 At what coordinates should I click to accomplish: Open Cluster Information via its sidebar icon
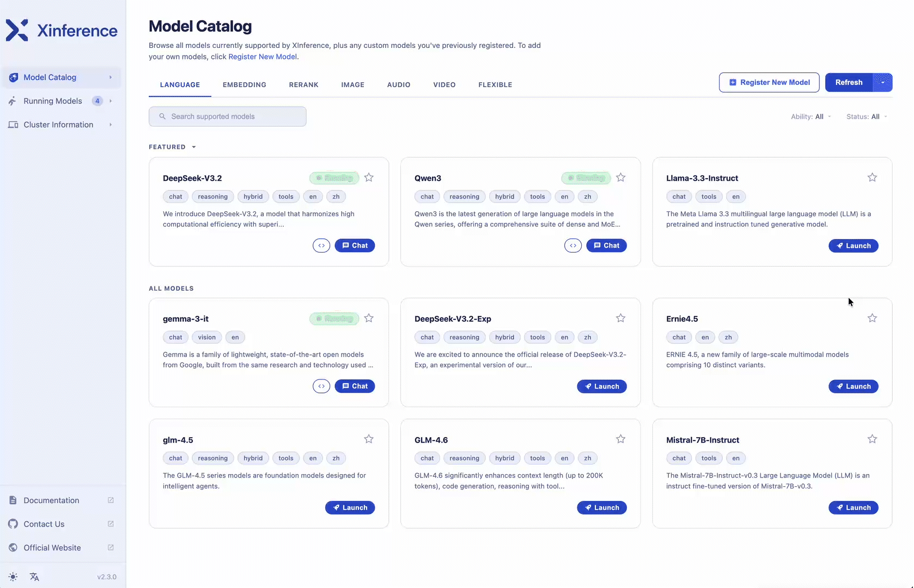pyautogui.click(x=14, y=124)
